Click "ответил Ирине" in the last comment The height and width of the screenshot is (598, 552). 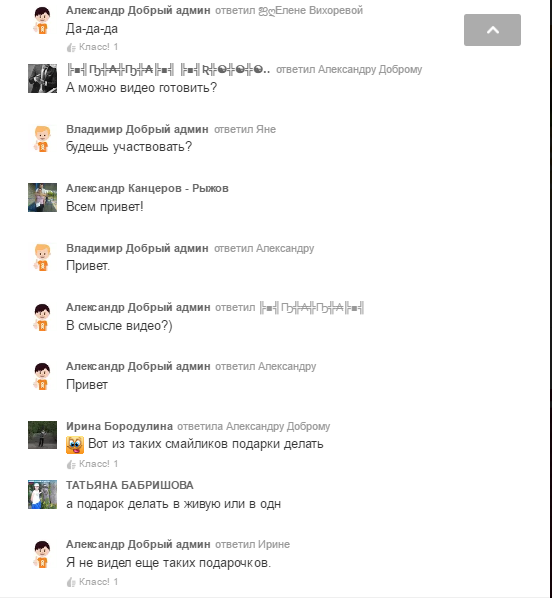click(253, 544)
